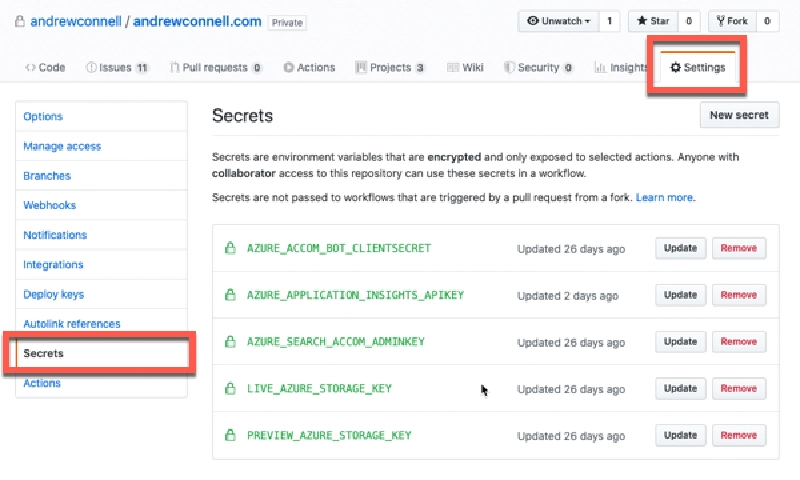The height and width of the screenshot is (480, 800).
Task: Update the AZURE_ACCOM_BOT_CLIENTSECRET secret
Action: click(680, 248)
